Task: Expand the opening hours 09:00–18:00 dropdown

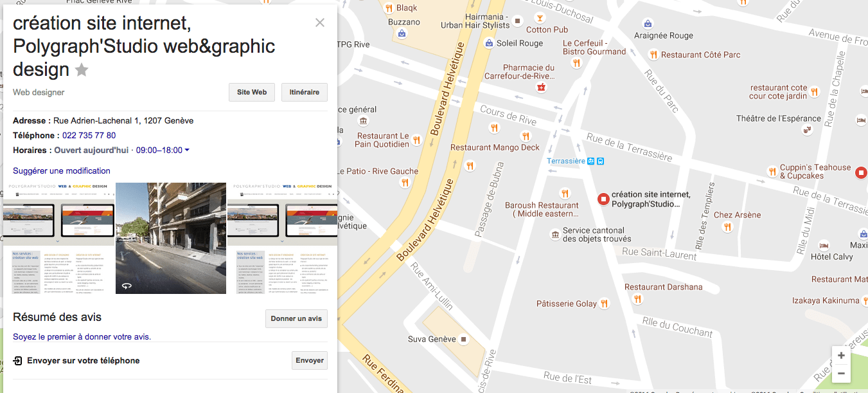Action: point(187,151)
